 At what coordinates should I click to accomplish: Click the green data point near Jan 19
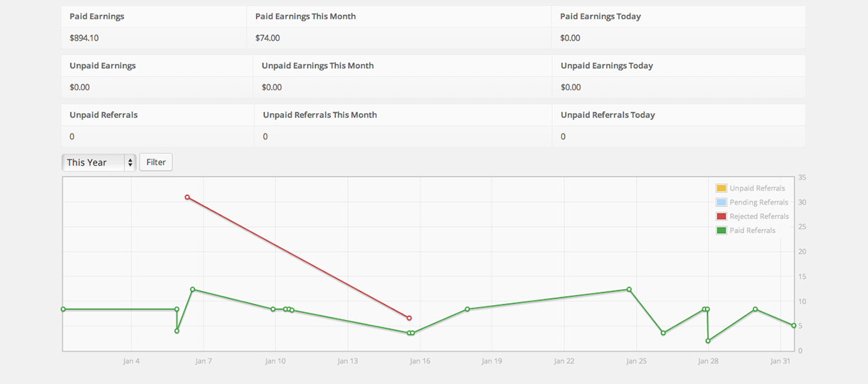point(467,309)
